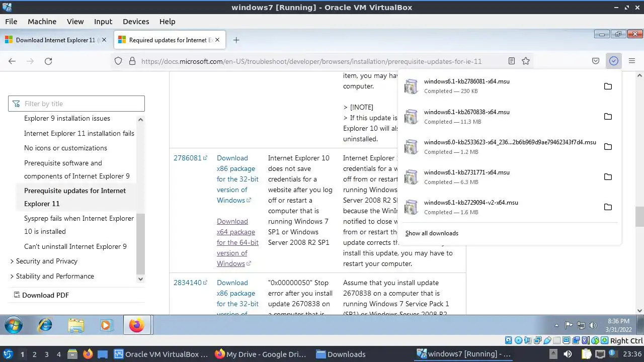644x362 pixels.
Task: Click sidebar tree scrollbar up arrow
Action: click(x=140, y=120)
